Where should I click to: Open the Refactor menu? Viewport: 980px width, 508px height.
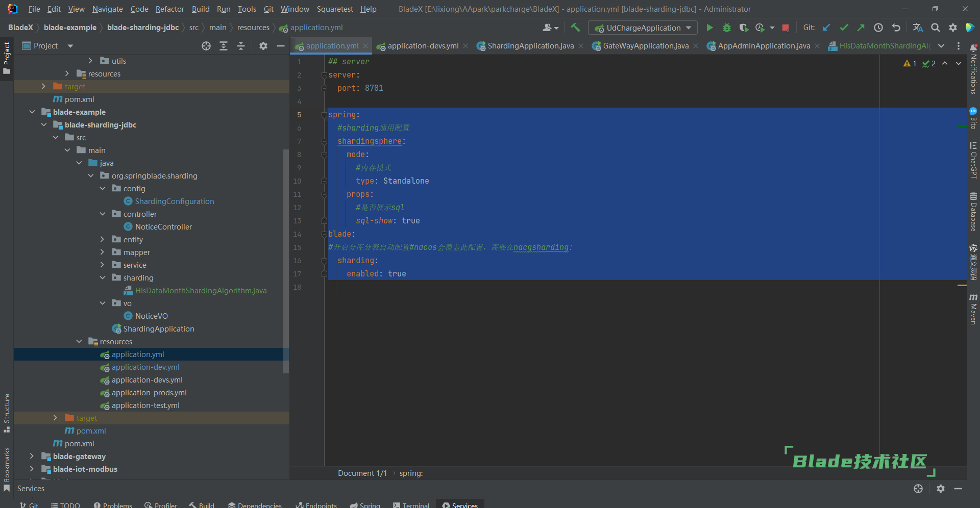[169, 9]
